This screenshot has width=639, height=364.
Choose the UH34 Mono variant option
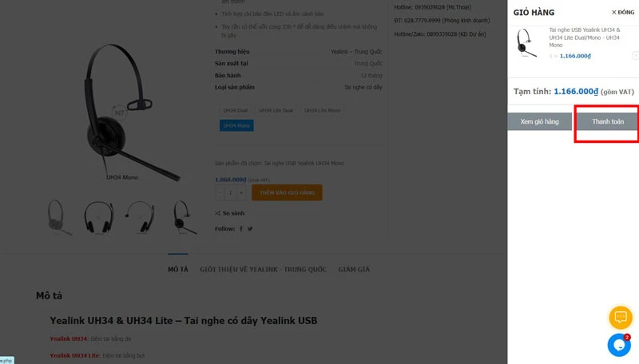pos(236,125)
